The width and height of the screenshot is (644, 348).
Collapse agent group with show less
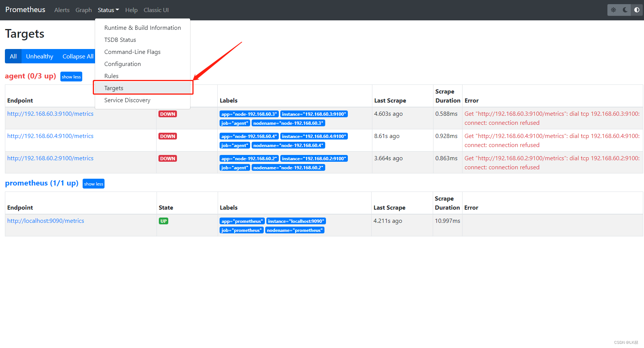[71, 77]
